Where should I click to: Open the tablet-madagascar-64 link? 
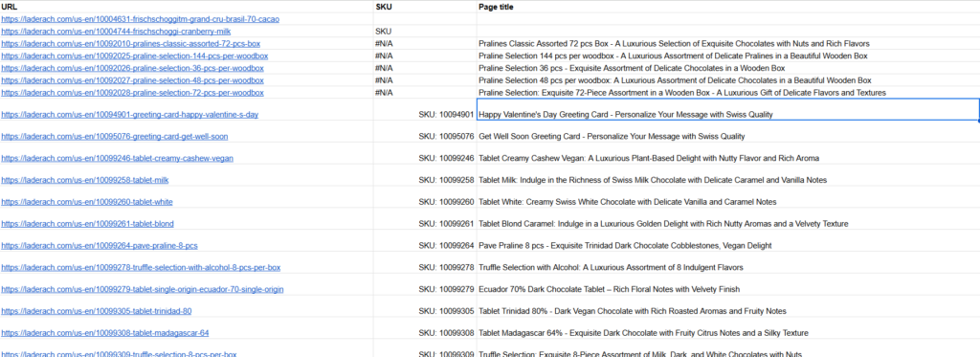pyautogui.click(x=105, y=333)
